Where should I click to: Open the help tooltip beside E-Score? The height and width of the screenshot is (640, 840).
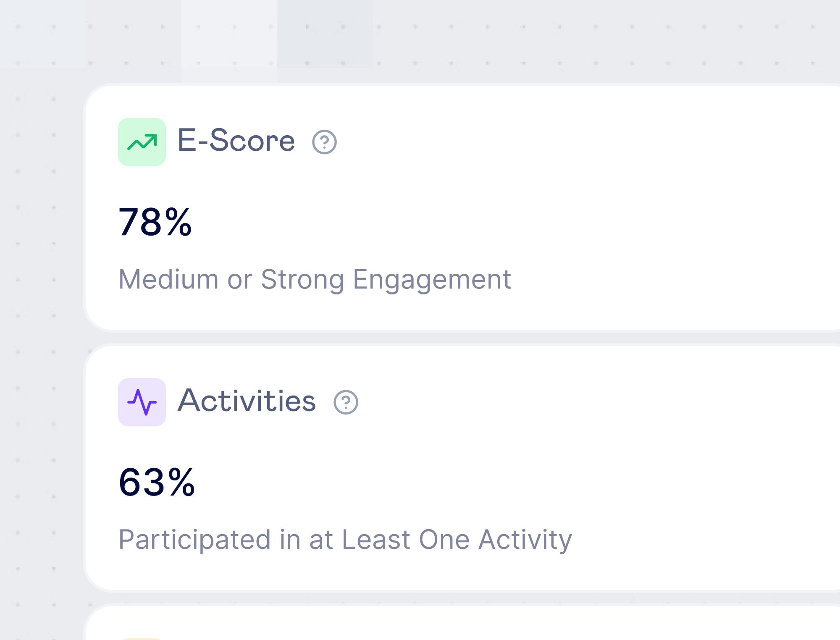[324, 142]
